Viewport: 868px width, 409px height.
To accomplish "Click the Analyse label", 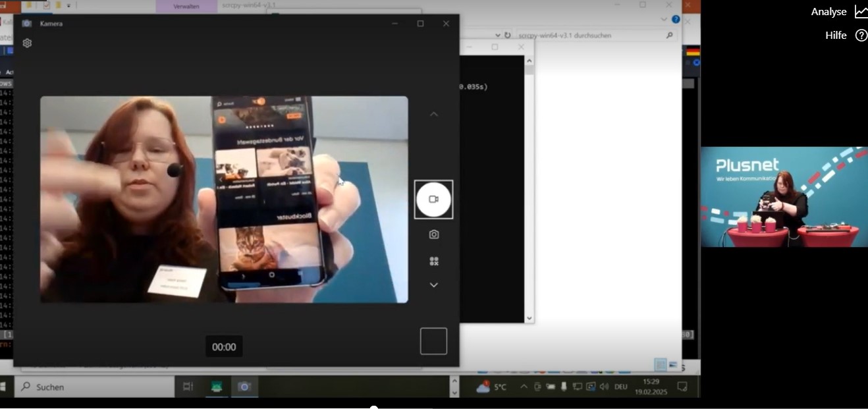I will (x=828, y=12).
